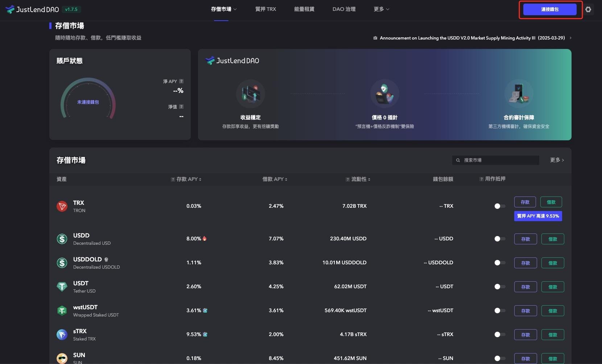Click help icon beside 用作抵押 header
The width and height of the screenshot is (602, 364).
pos(482,179)
